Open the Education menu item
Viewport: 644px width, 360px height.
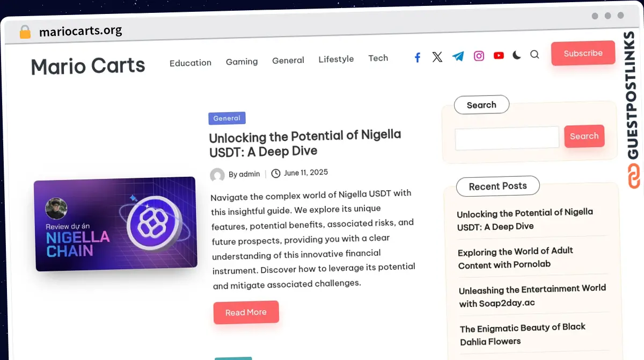[191, 63]
